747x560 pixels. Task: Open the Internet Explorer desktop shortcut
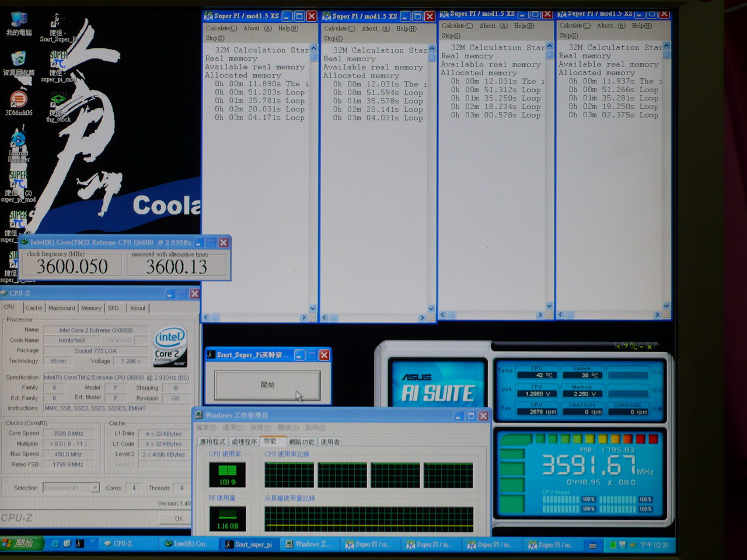[x=19, y=146]
